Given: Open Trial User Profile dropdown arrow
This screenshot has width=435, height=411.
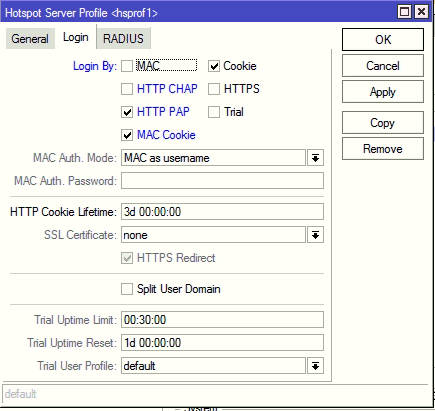Looking at the screenshot, I should (315, 366).
